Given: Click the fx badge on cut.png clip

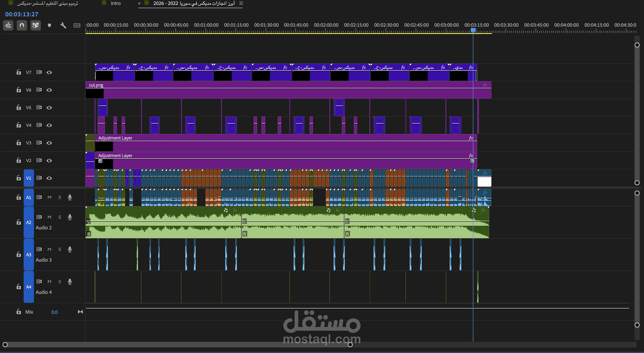Looking at the screenshot, I should click(x=485, y=85).
